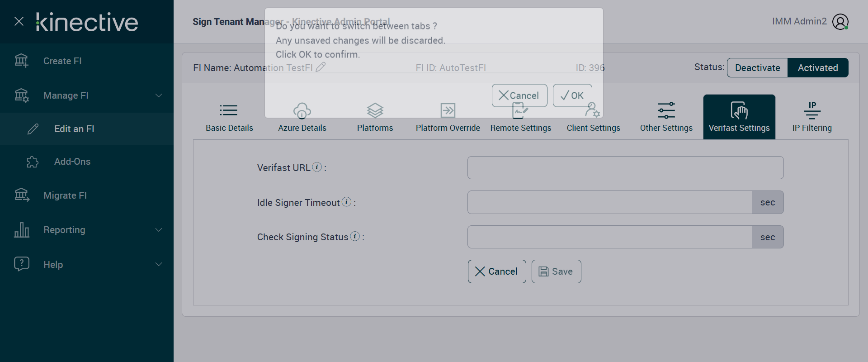Click the kinective logo

point(87,22)
